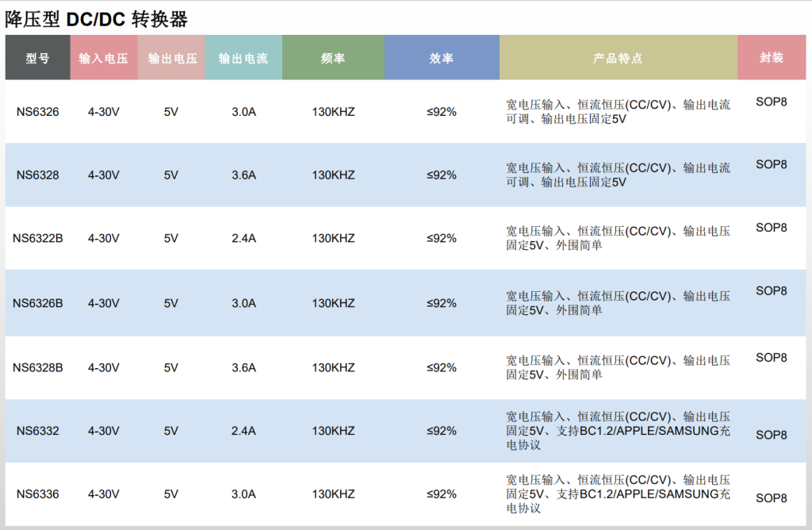Click SOP8 package in NS6322B row
The width and height of the screenshot is (812, 530).
coord(772,228)
